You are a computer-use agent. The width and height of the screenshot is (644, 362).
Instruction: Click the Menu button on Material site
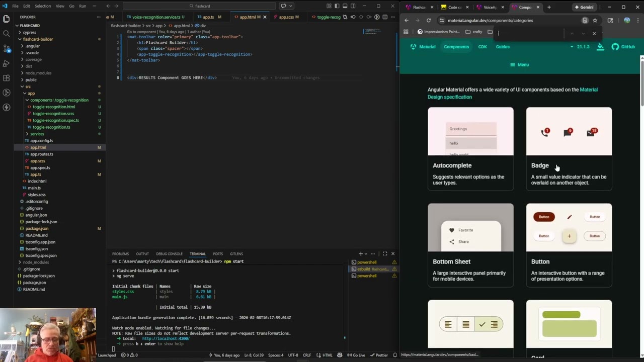[x=519, y=64]
